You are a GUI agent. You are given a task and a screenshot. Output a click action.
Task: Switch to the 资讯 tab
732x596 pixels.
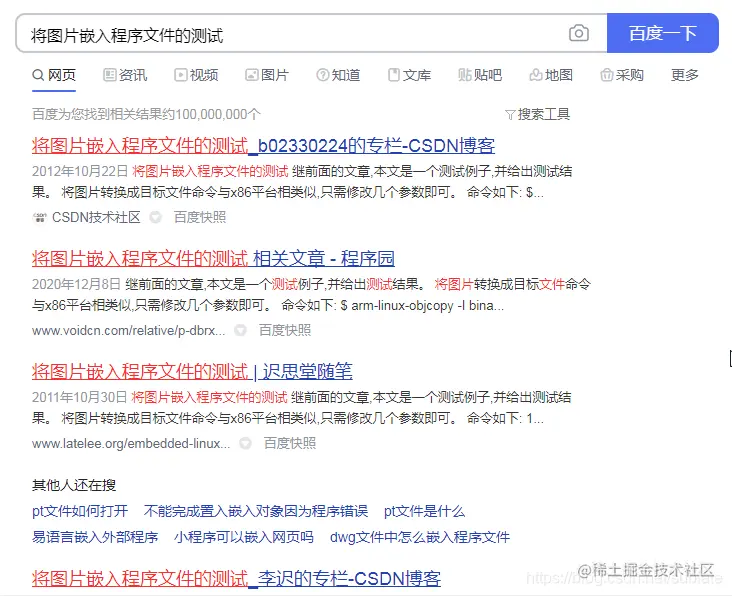tap(125, 75)
